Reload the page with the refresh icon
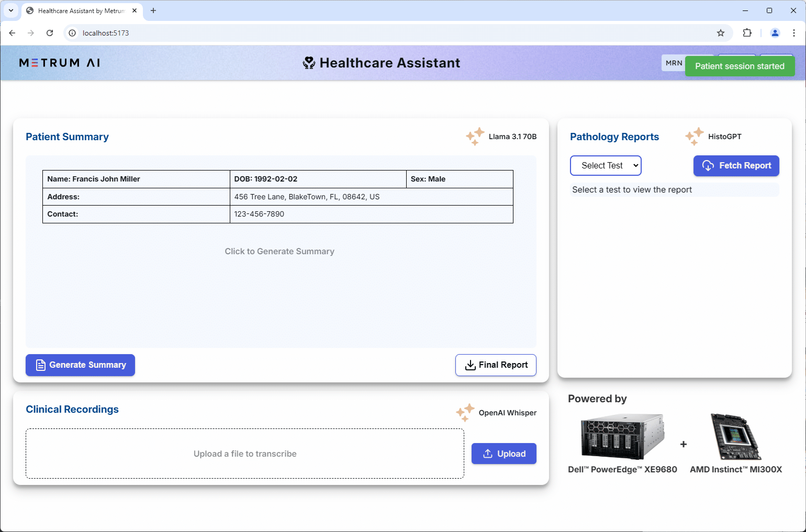806x532 pixels. pyautogui.click(x=50, y=33)
